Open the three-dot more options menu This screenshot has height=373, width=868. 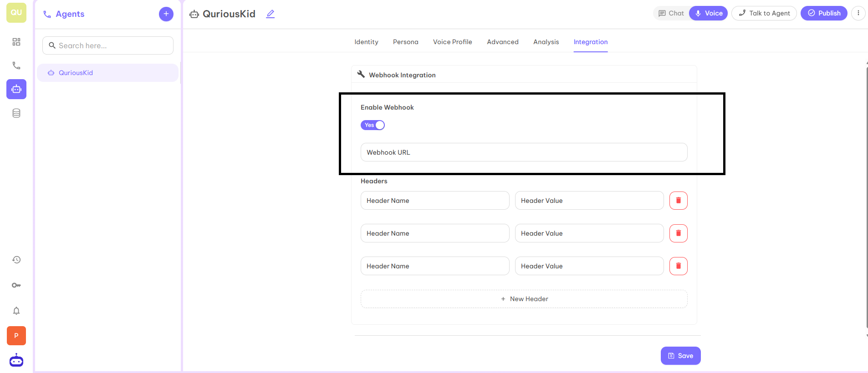(858, 13)
